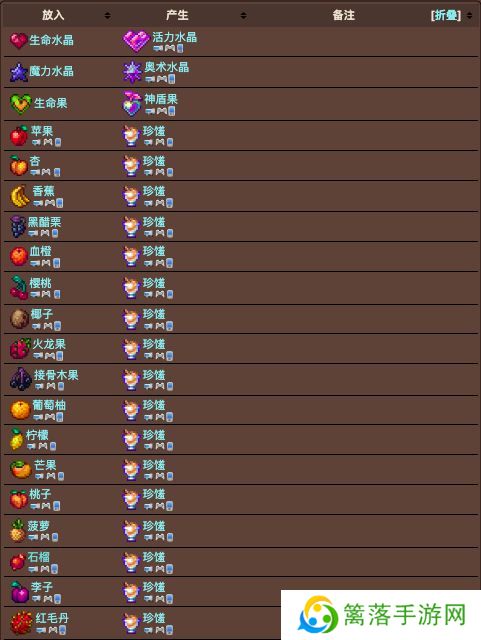Open the 活力水晶 link
The image size is (481, 640).
175,37
